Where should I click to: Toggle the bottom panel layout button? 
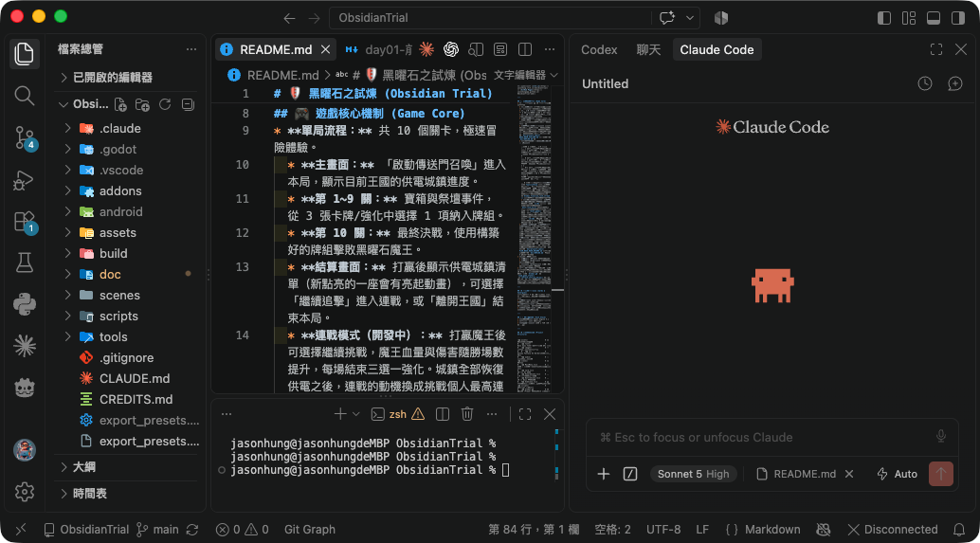coord(934,18)
